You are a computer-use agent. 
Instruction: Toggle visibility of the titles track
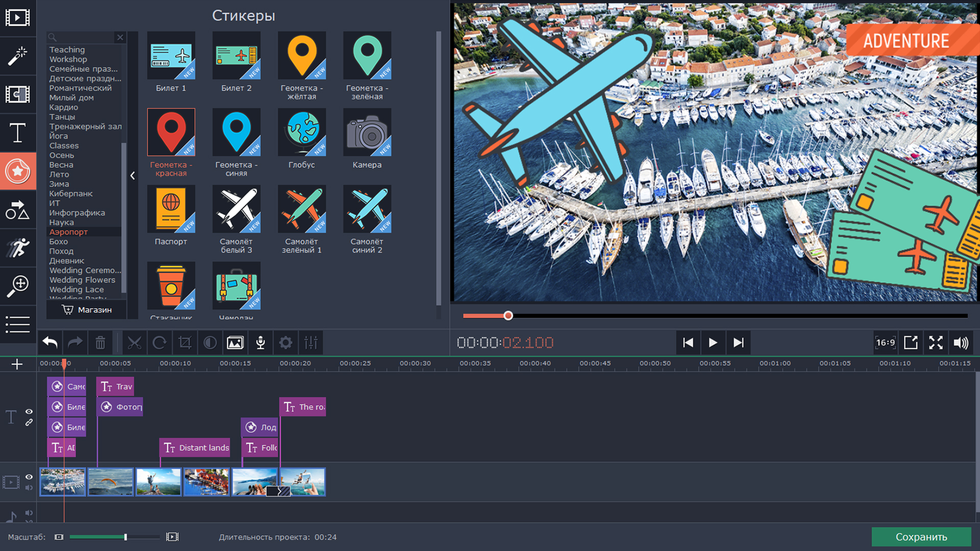point(29,412)
